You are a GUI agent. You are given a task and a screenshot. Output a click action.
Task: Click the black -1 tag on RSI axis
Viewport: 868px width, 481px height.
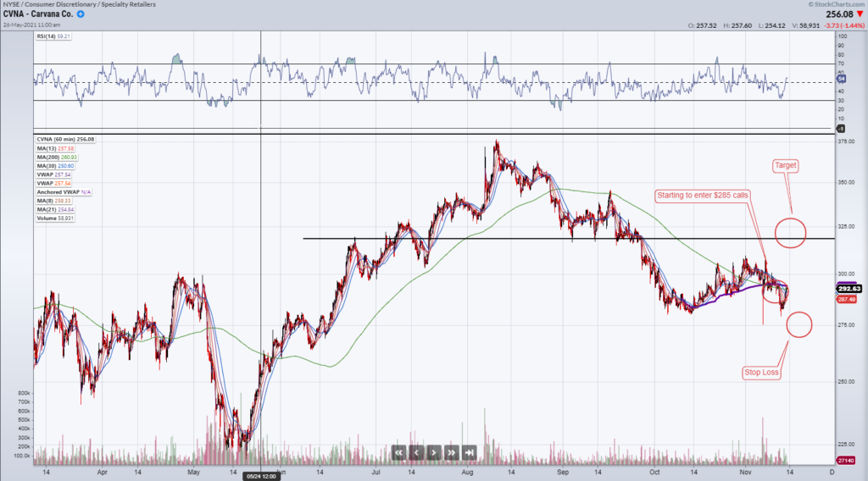point(840,128)
